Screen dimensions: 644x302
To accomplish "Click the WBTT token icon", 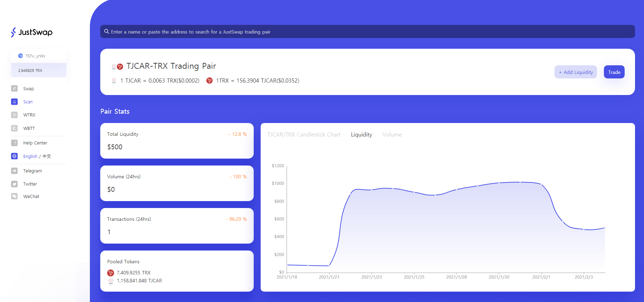I will coord(14,128).
